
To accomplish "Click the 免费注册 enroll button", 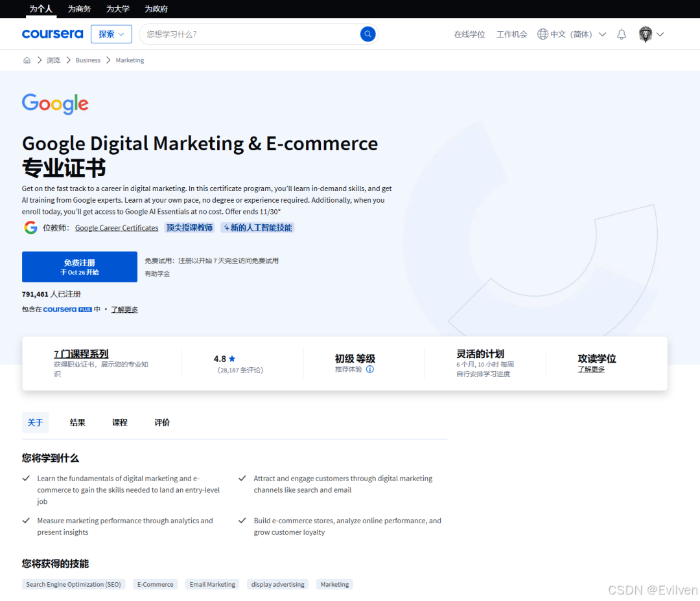I will click(80, 267).
